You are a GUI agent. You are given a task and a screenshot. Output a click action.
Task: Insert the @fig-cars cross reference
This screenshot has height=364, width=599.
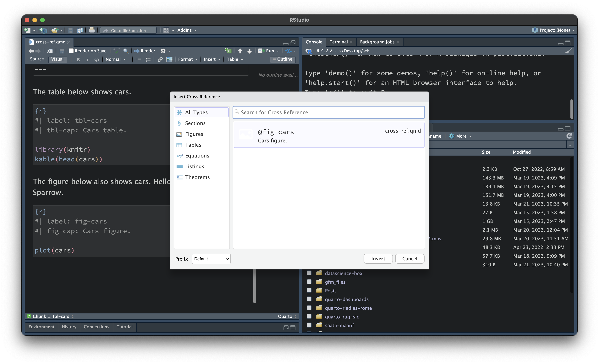click(x=378, y=258)
